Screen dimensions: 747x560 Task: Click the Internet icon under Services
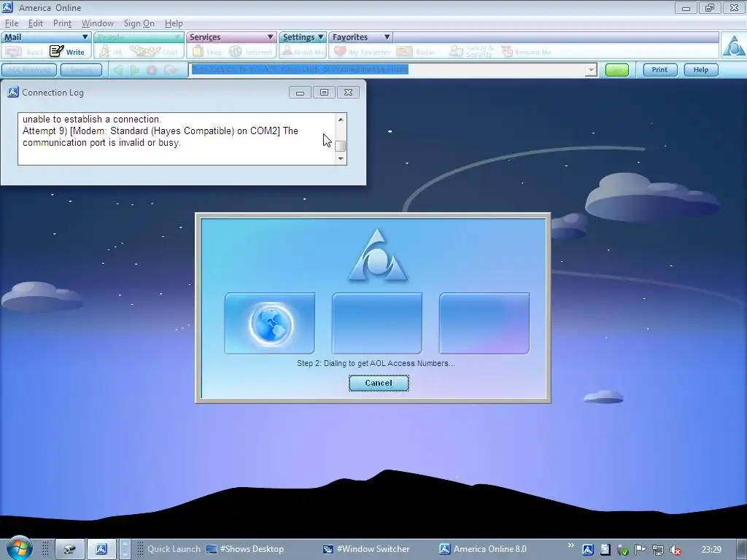pyautogui.click(x=236, y=51)
